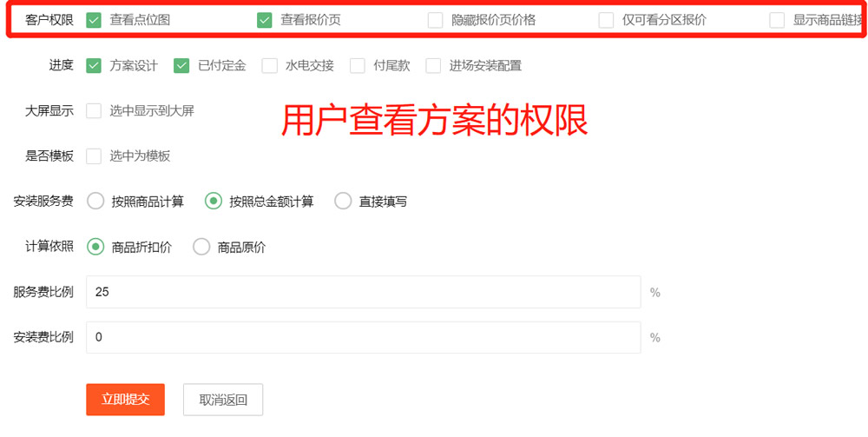The width and height of the screenshot is (868, 437).
Task: Tick the 选中为模板 checkbox
Action: click(x=94, y=156)
